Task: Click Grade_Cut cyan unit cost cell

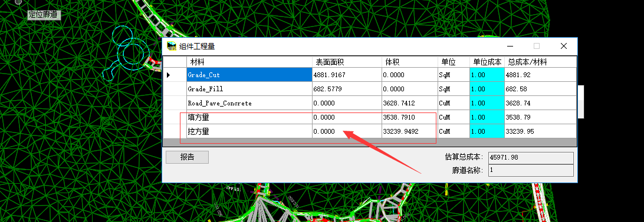Action: click(487, 75)
